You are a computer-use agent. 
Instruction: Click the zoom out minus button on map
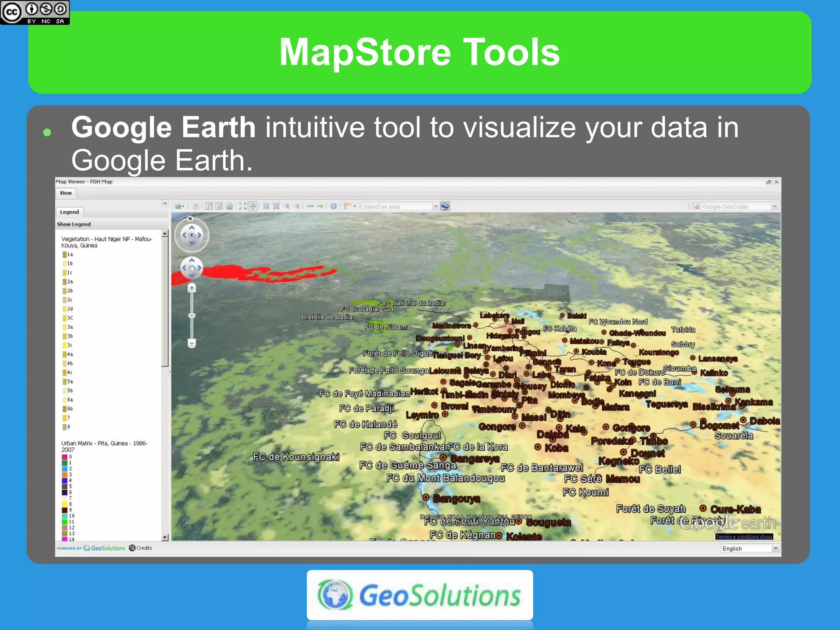pos(192,343)
